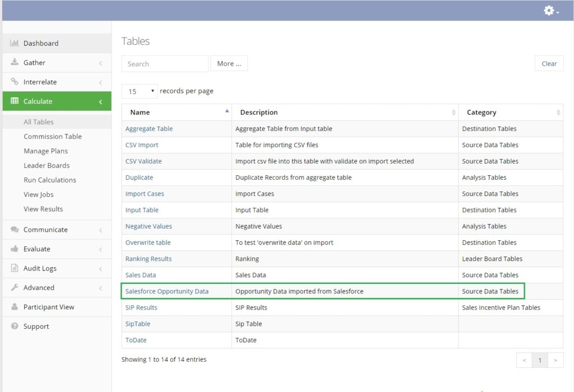Click the Advanced wrench icon
This screenshot has height=392, width=574.
click(14, 287)
